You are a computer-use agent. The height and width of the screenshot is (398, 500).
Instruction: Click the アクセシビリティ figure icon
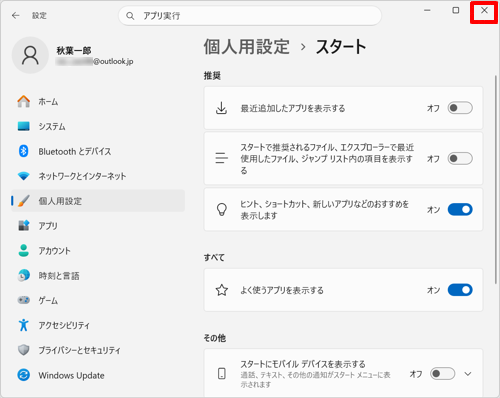pyautogui.click(x=23, y=325)
